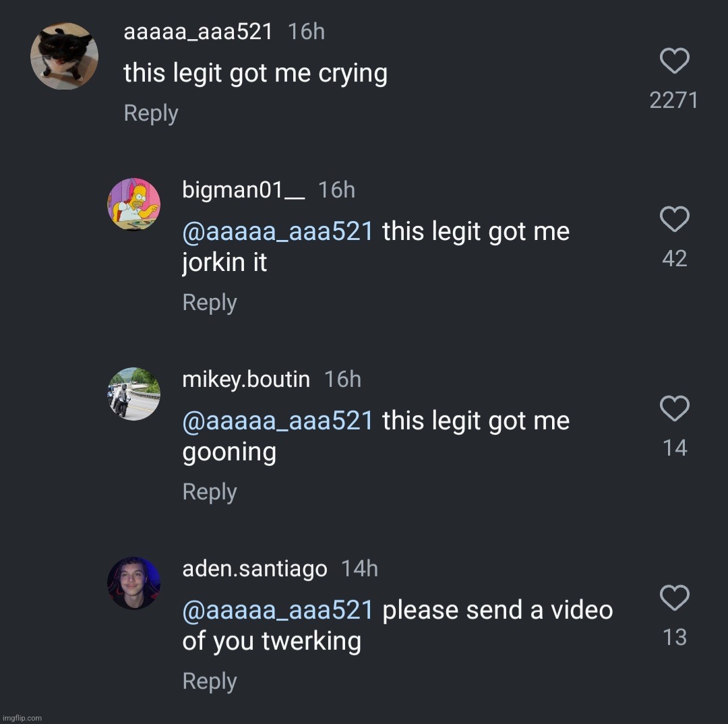Visit the bigman01__ username link

(243, 190)
